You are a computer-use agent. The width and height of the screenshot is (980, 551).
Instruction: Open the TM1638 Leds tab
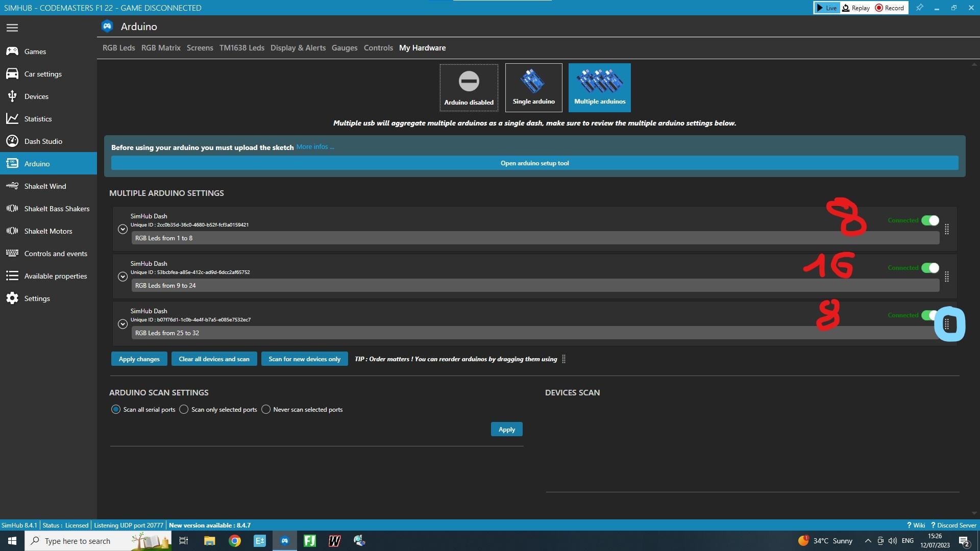tap(242, 47)
